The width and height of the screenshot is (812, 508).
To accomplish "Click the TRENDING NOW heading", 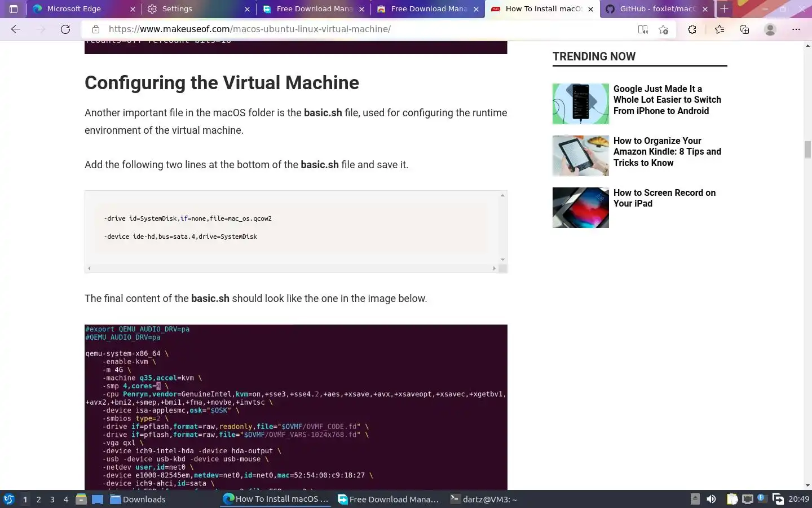I will click(x=594, y=56).
